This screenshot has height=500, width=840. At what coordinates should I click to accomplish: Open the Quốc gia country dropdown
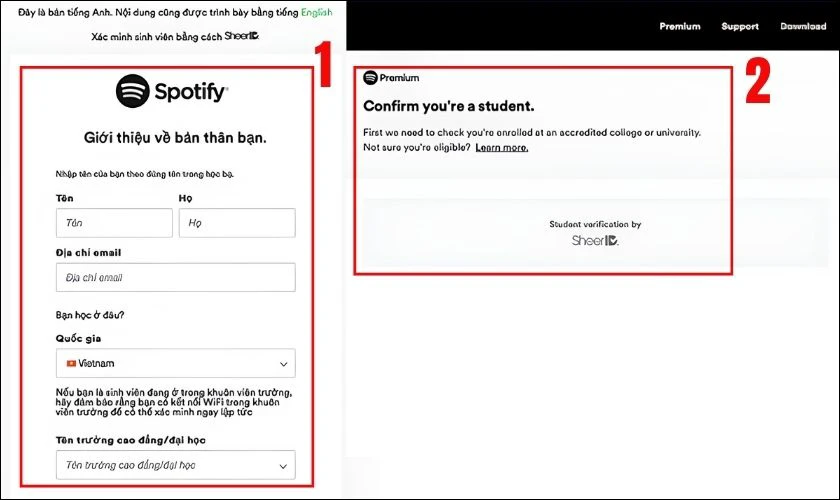175,363
